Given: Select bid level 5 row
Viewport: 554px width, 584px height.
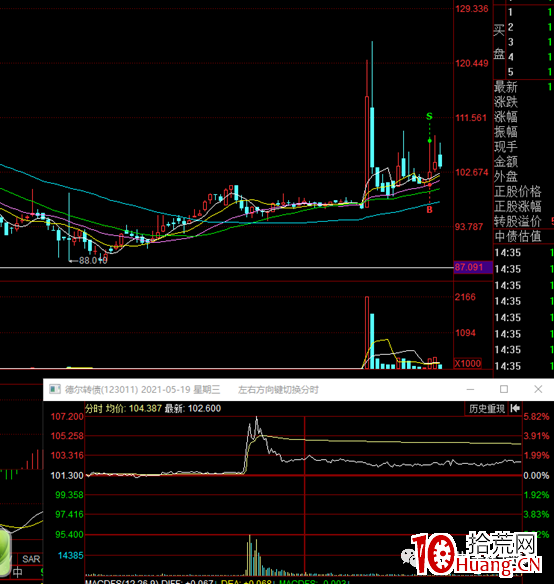Looking at the screenshot, I should pos(529,72).
